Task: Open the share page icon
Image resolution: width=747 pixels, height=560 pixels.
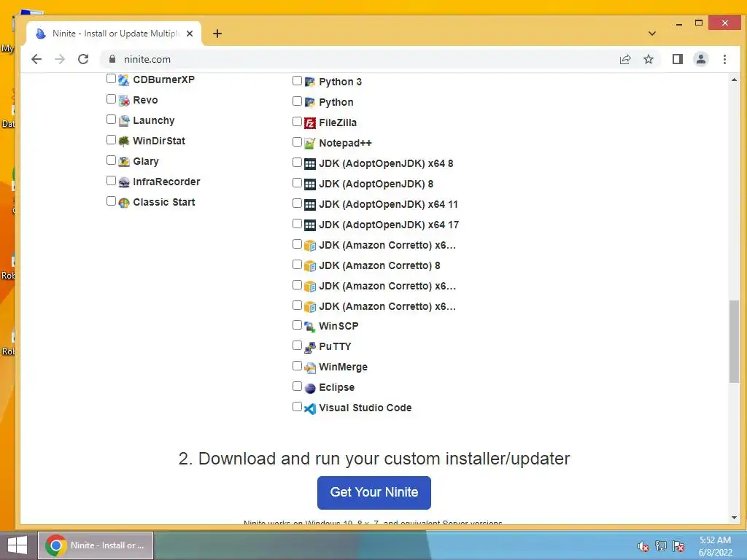Action: pyautogui.click(x=625, y=59)
